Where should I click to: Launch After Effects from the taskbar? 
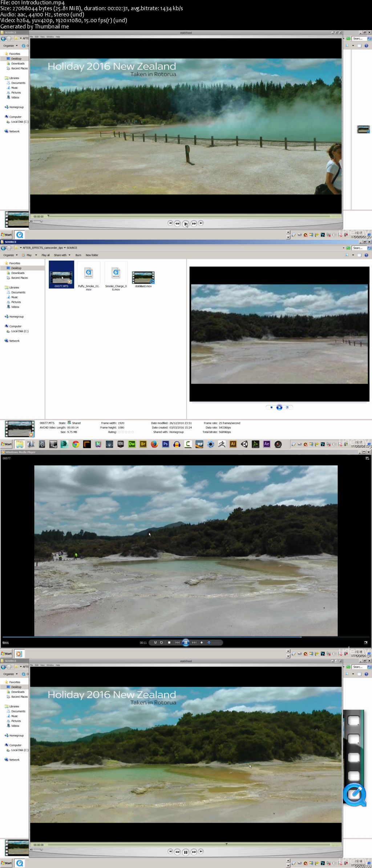click(x=267, y=444)
